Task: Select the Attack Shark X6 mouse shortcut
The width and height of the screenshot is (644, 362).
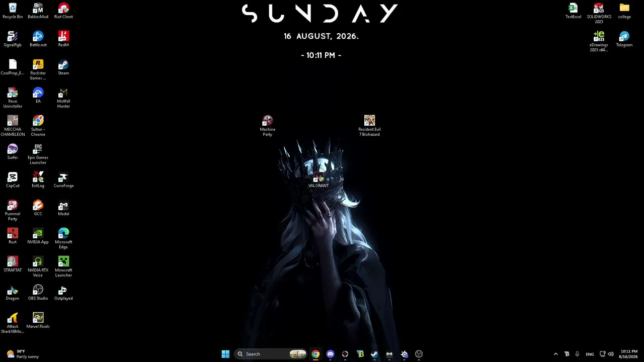Action: point(13,323)
